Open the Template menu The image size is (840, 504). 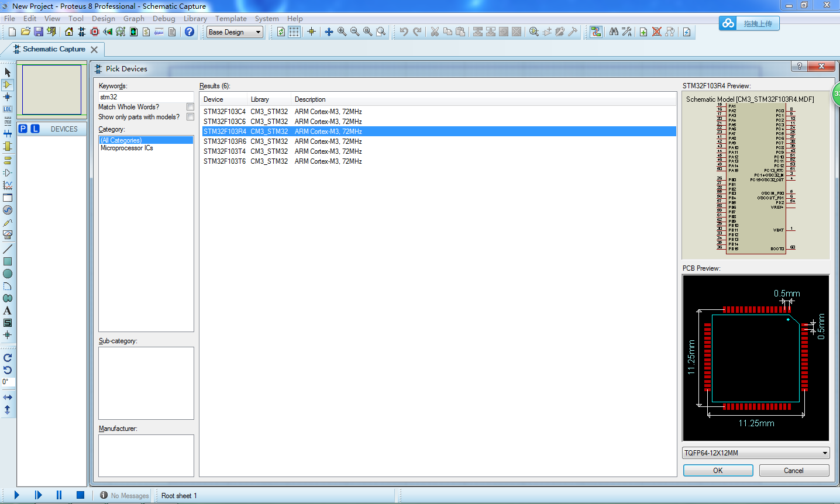point(231,19)
